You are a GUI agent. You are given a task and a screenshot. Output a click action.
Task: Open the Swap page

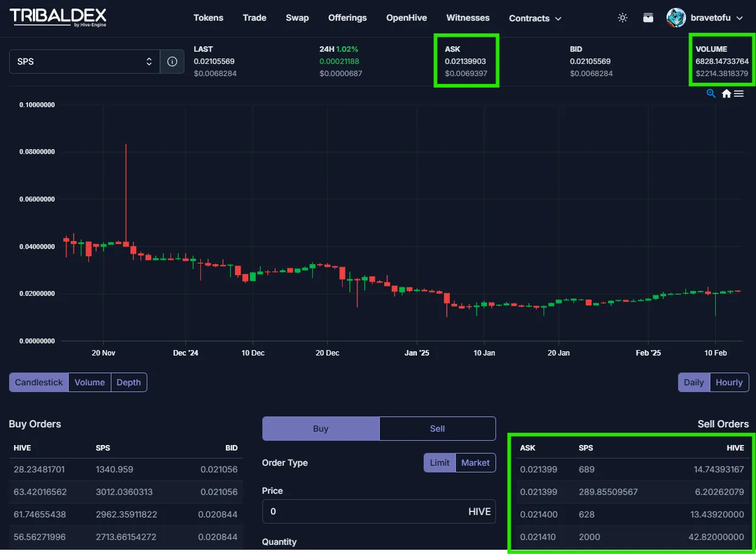pos(297,18)
